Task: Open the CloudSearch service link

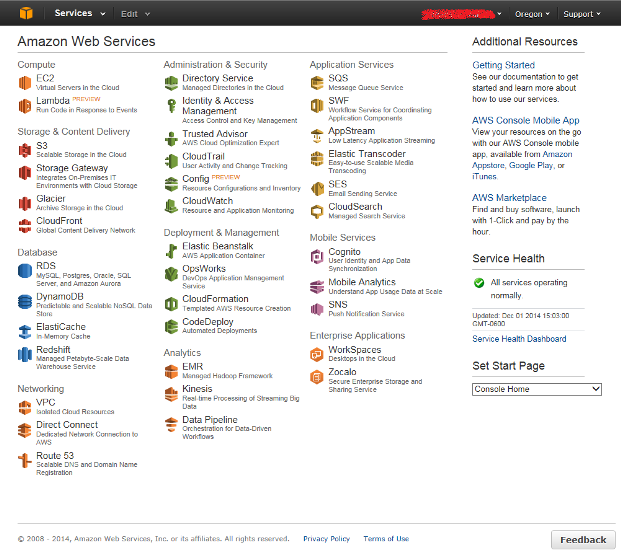Action: click(355, 206)
